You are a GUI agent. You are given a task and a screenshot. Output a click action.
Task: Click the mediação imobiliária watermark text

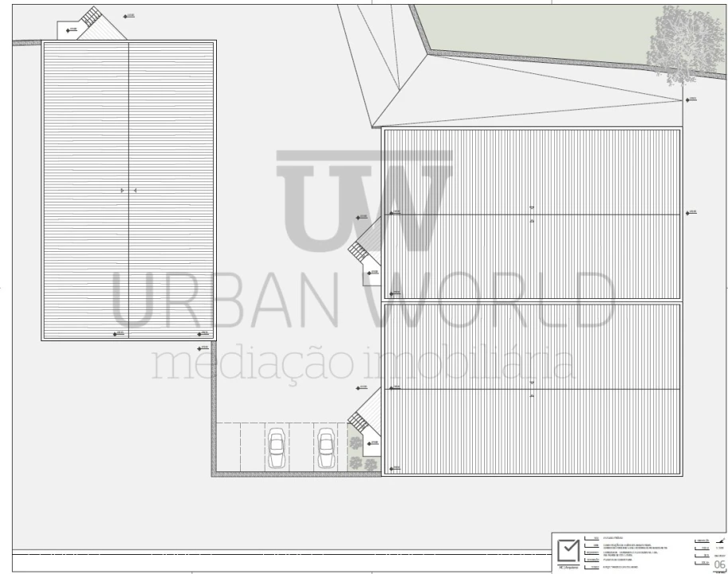click(x=363, y=363)
